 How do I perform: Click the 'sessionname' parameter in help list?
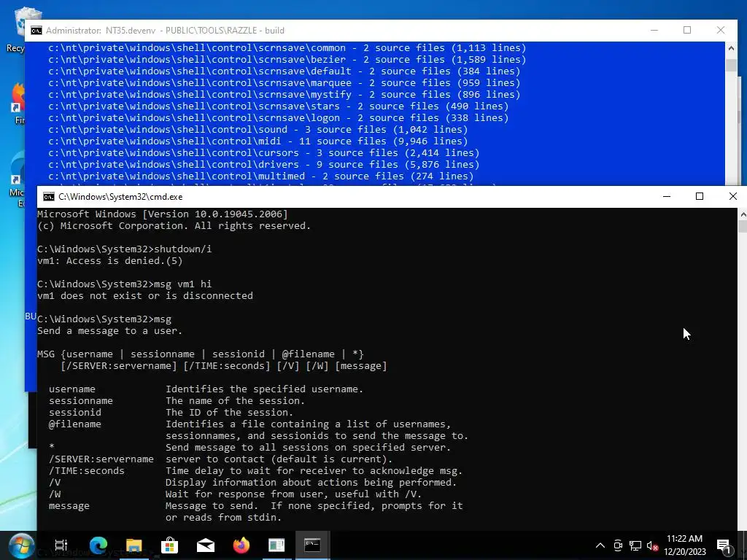81,401
